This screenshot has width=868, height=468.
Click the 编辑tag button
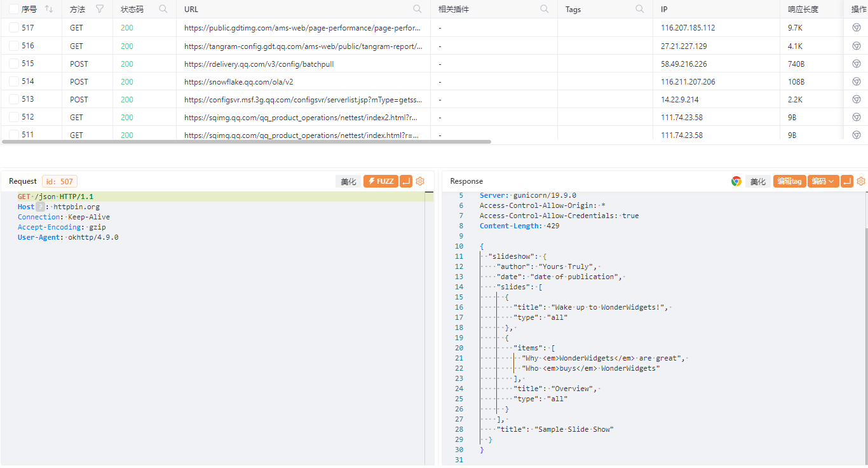pos(789,181)
